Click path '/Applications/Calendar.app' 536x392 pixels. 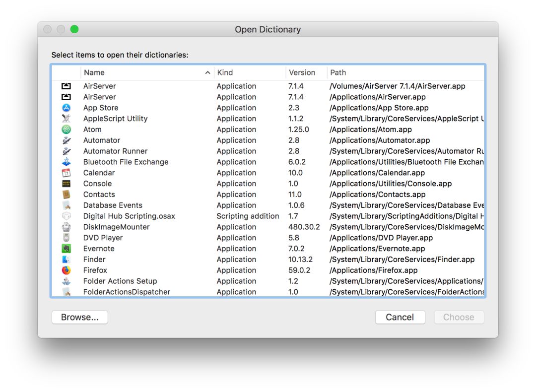(x=377, y=173)
